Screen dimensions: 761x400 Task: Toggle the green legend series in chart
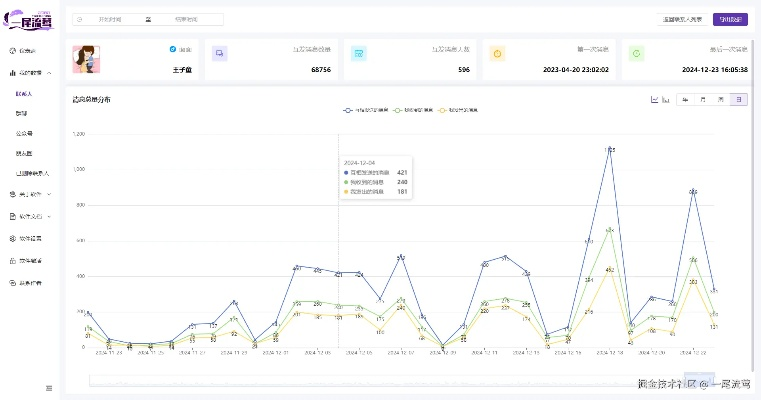click(417, 110)
